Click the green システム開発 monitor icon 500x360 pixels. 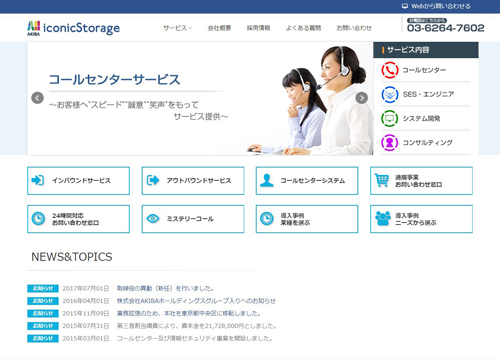point(390,118)
